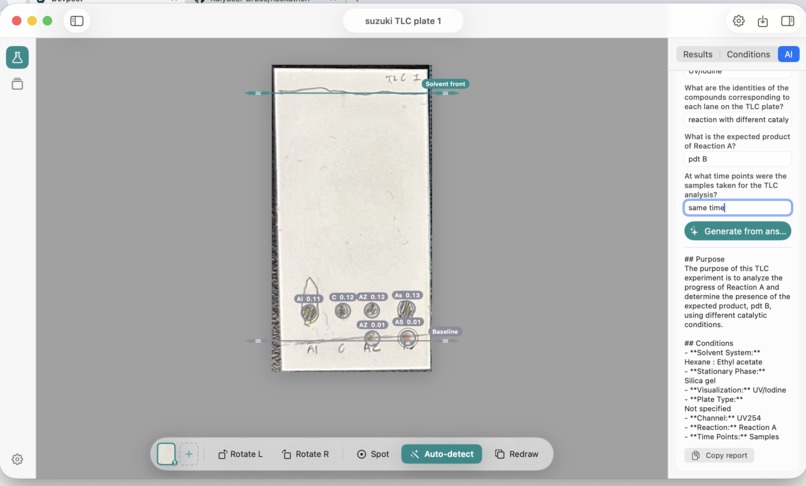This screenshot has height=486, width=806.
Task: Select the plate thumbnail in bottom toolbar
Action: coord(167,454)
